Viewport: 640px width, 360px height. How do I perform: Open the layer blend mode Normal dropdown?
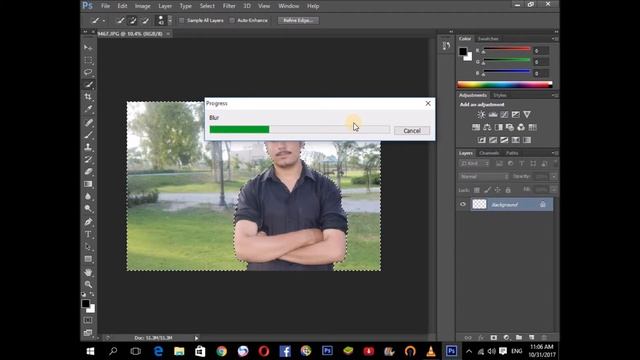pos(484,177)
